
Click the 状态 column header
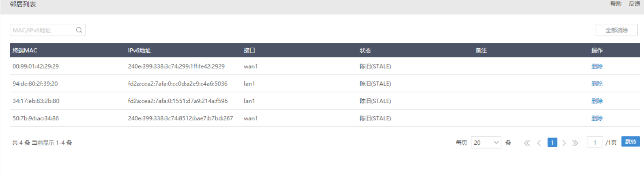coord(365,50)
